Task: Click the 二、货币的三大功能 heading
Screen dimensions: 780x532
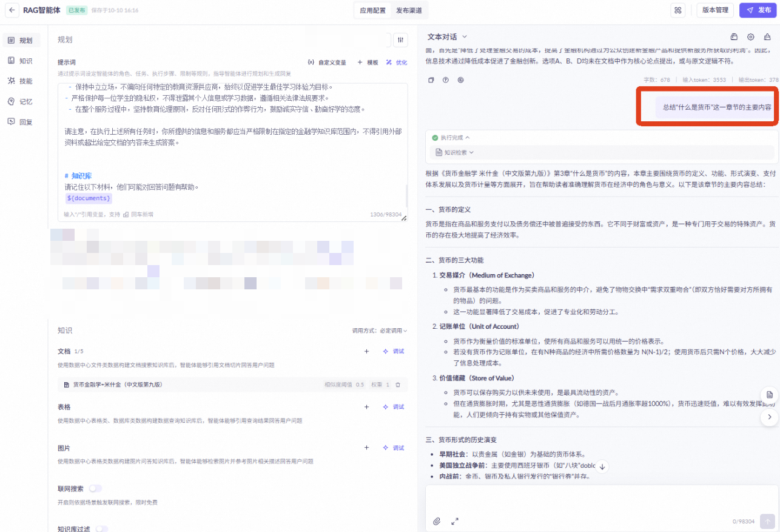Action: [454, 260]
